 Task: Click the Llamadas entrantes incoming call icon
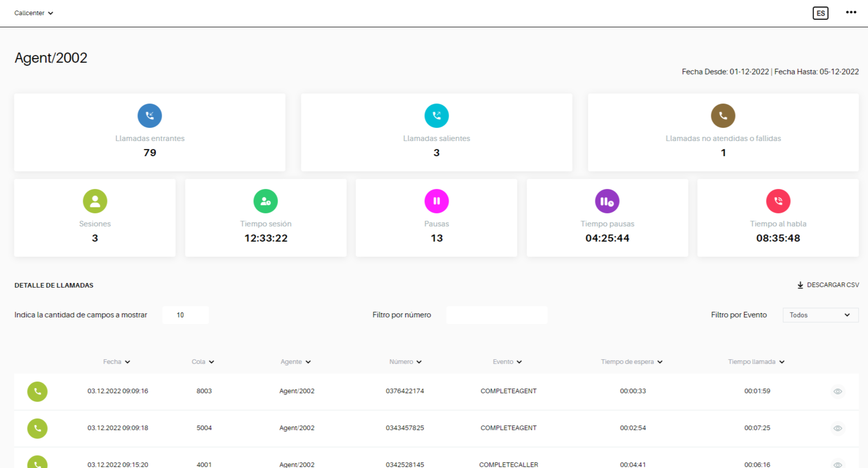pos(150,115)
